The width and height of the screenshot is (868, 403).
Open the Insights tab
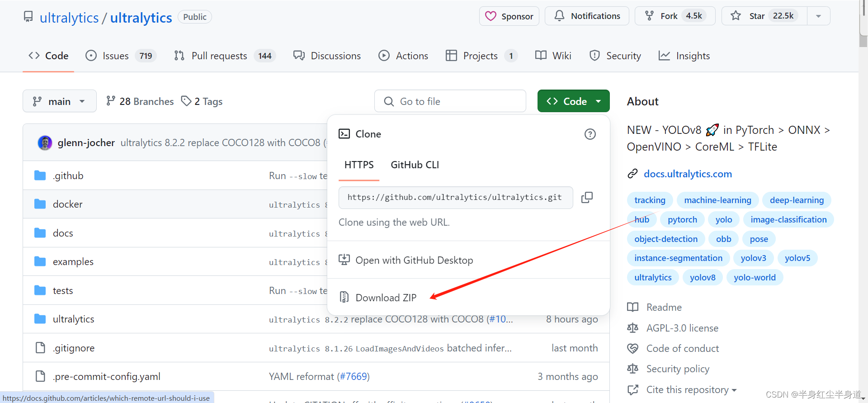click(684, 56)
